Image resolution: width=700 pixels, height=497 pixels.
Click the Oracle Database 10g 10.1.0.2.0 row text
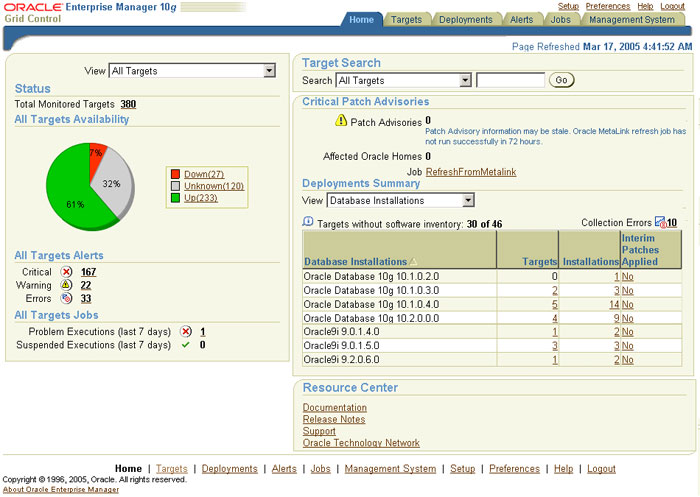coord(371,276)
